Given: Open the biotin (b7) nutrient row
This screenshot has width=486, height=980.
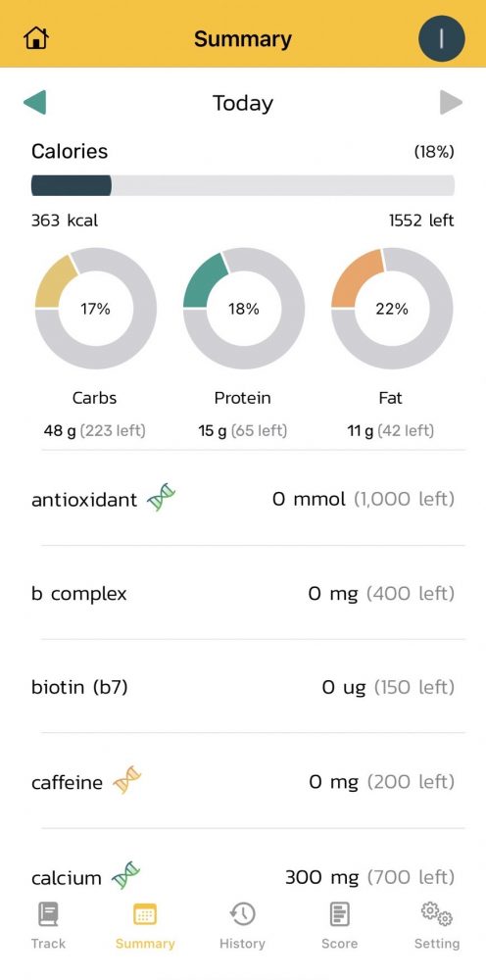Looking at the screenshot, I should point(243,687).
